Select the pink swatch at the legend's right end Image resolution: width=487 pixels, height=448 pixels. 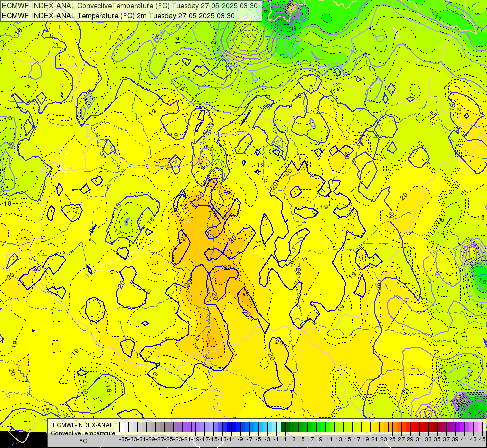[480, 427]
